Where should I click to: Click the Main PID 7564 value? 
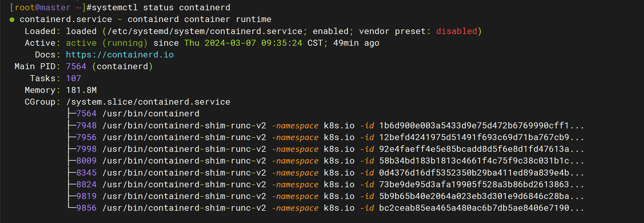[76, 66]
